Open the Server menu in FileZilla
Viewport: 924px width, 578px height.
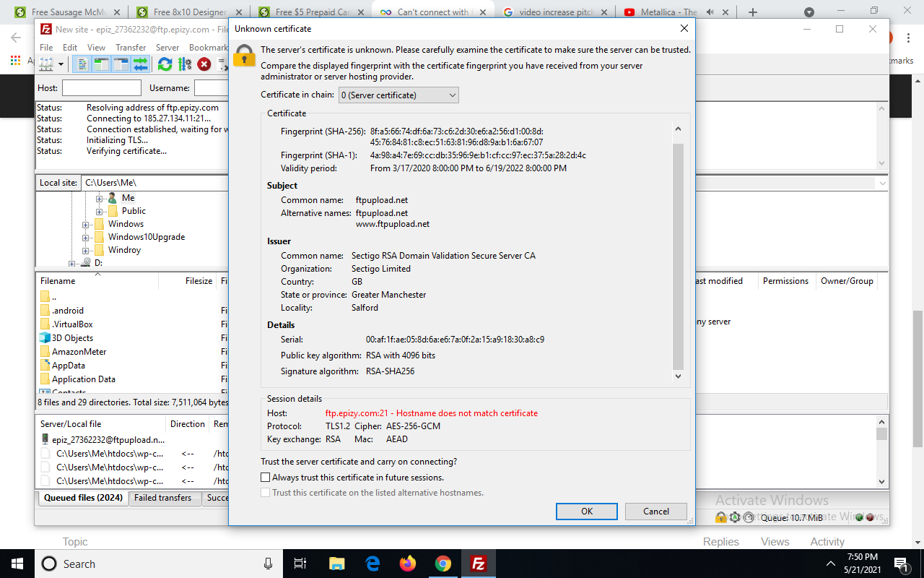[x=167, y=48]
